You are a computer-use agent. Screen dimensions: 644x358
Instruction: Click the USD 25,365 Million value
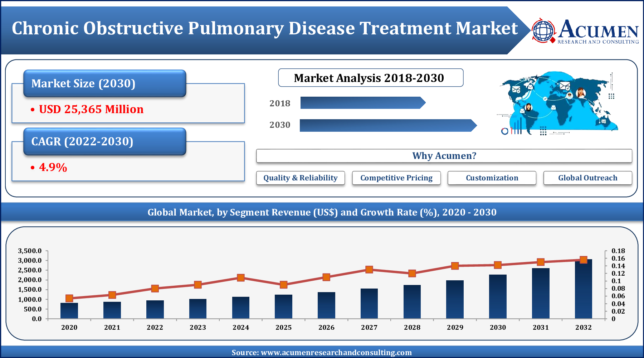(91, 109)
